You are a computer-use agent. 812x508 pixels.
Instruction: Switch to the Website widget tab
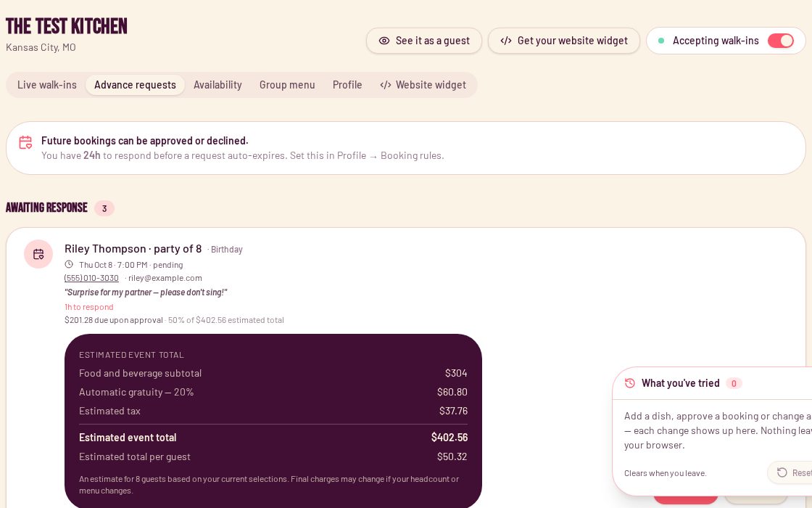[423, 84]
